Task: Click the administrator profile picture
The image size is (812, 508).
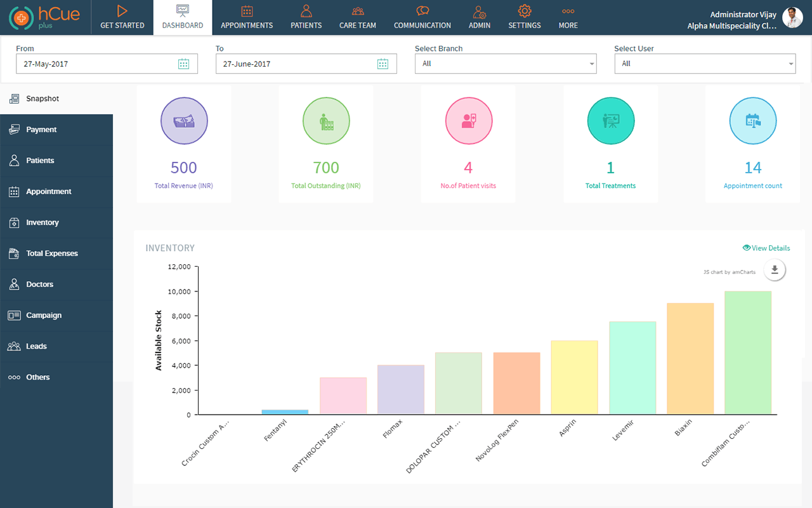Action: pos(792,17)
